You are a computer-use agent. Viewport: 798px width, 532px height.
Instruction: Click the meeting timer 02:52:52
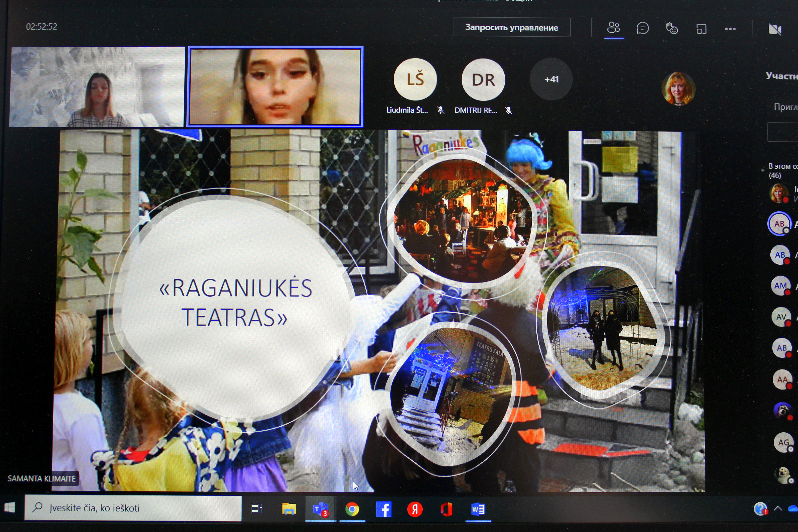click(x=42, y=26)
